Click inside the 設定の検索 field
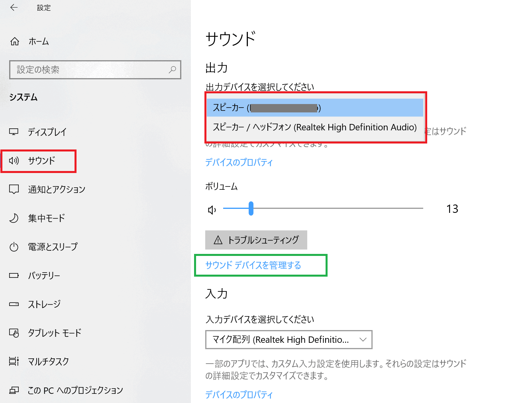Viewport: 532px width, 403px height. coord(95,70)
